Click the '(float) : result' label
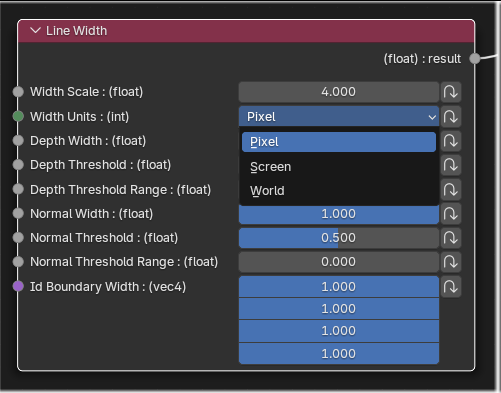This screenshot has width=501, height=393. coord(422,59)
